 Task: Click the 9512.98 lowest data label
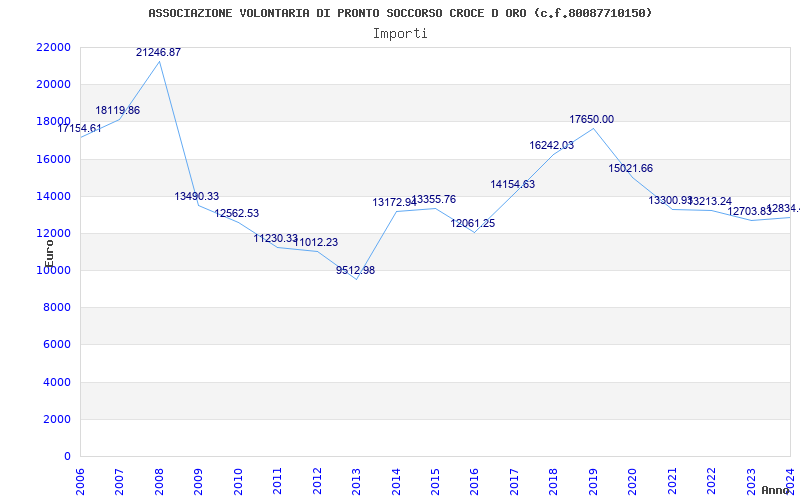(x=355, y=270)
